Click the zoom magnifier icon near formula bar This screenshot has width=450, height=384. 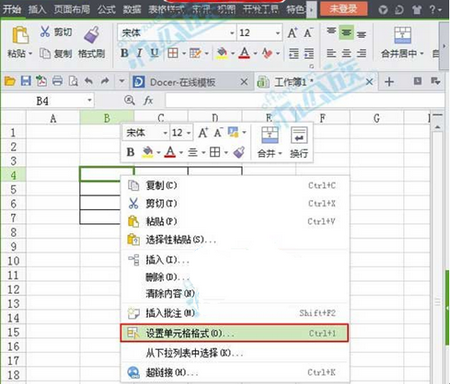point(129,100)
